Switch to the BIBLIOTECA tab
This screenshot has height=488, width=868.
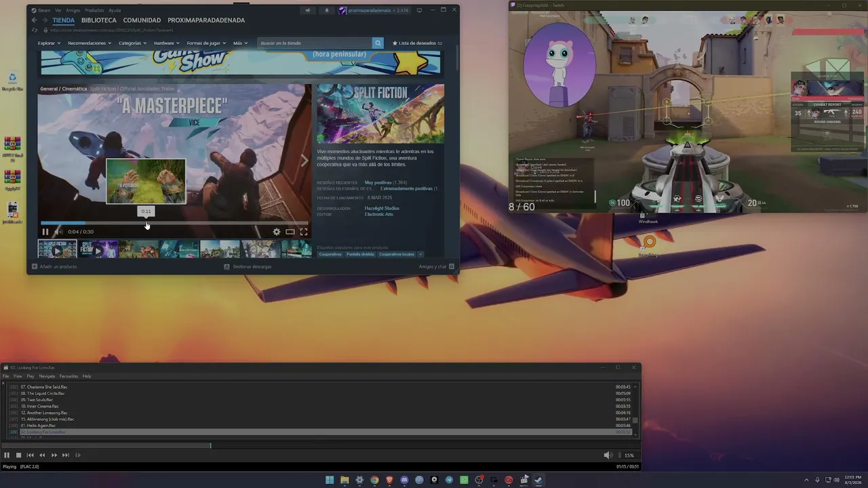tap(99, 20)
